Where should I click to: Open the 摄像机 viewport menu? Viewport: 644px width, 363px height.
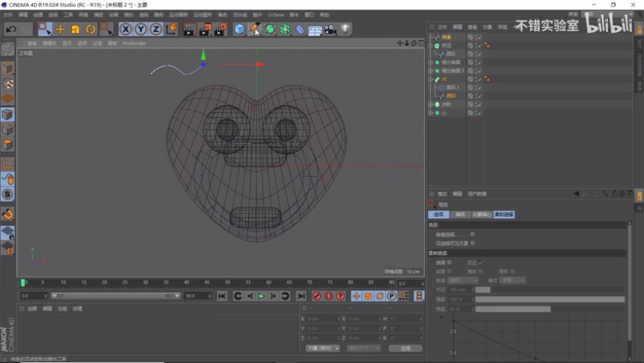coord(50,43)
